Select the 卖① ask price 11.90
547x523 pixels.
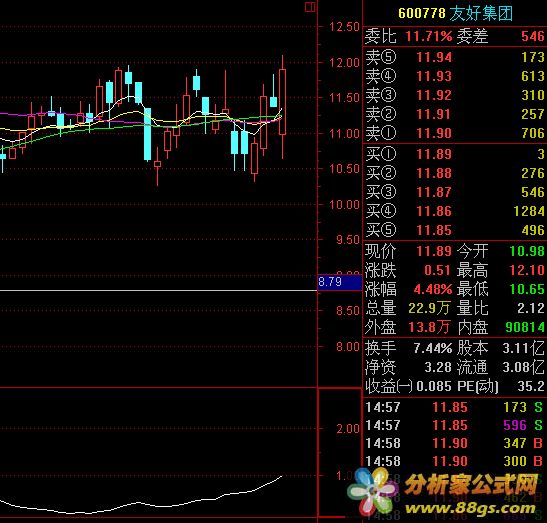(434, 133)
